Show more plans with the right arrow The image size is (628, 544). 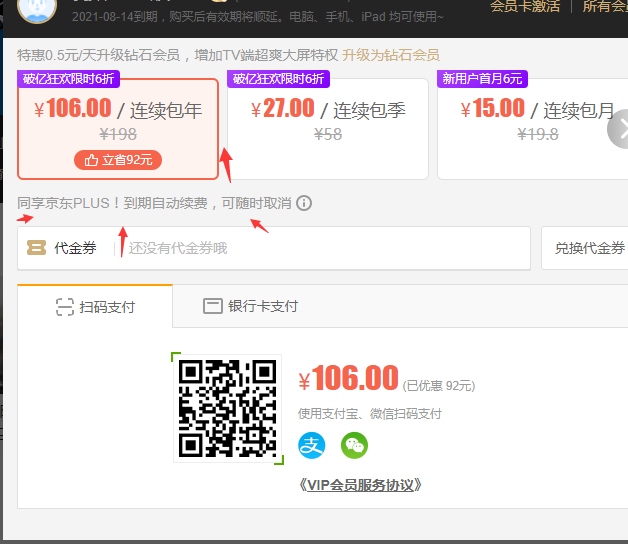[x=620, y=129]
